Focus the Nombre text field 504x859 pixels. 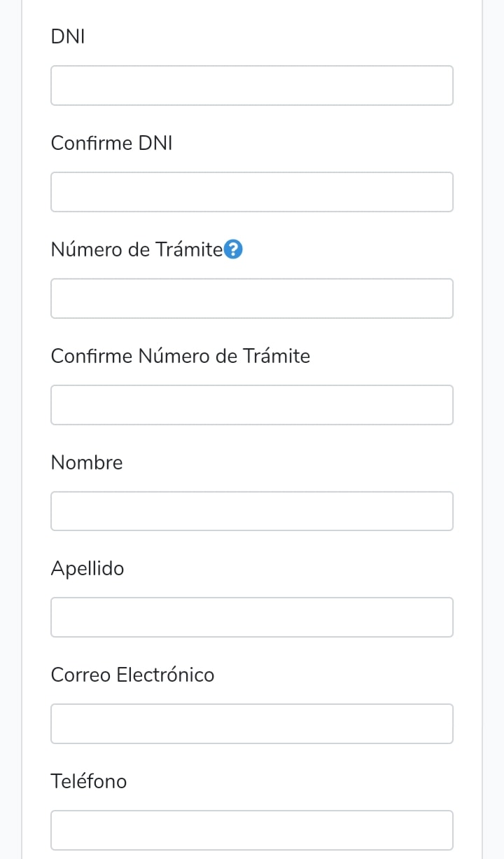252,511
